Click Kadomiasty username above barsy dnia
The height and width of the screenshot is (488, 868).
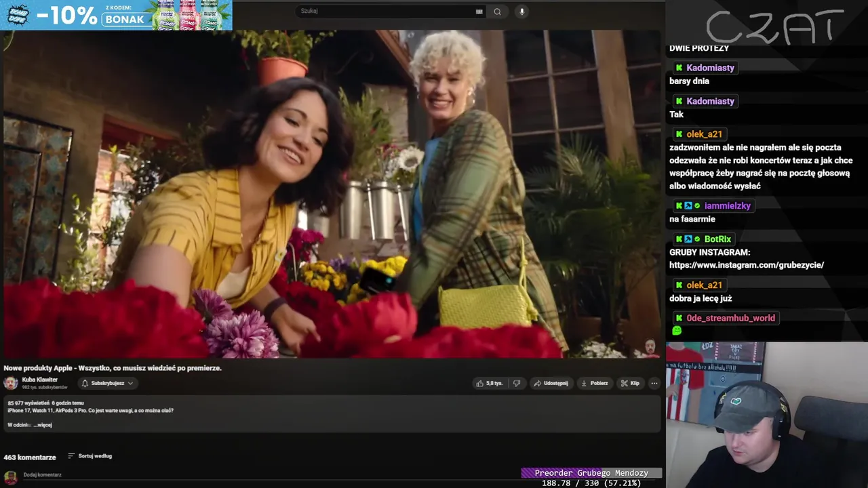coord(710,68)
